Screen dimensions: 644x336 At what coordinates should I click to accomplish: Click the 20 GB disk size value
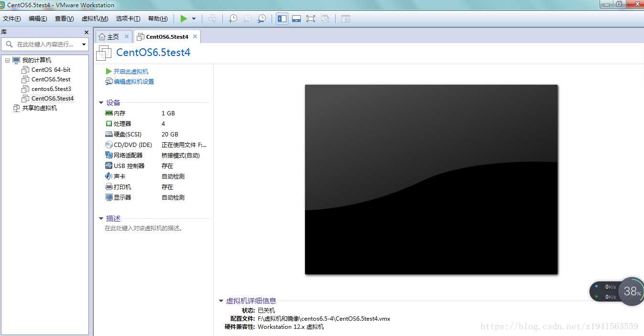(x=170, y=134)
